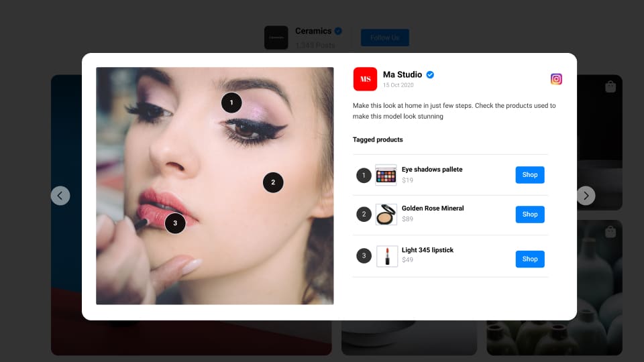
Task: Select hotspot 1 on the eyelid
Action: (231, 103)
